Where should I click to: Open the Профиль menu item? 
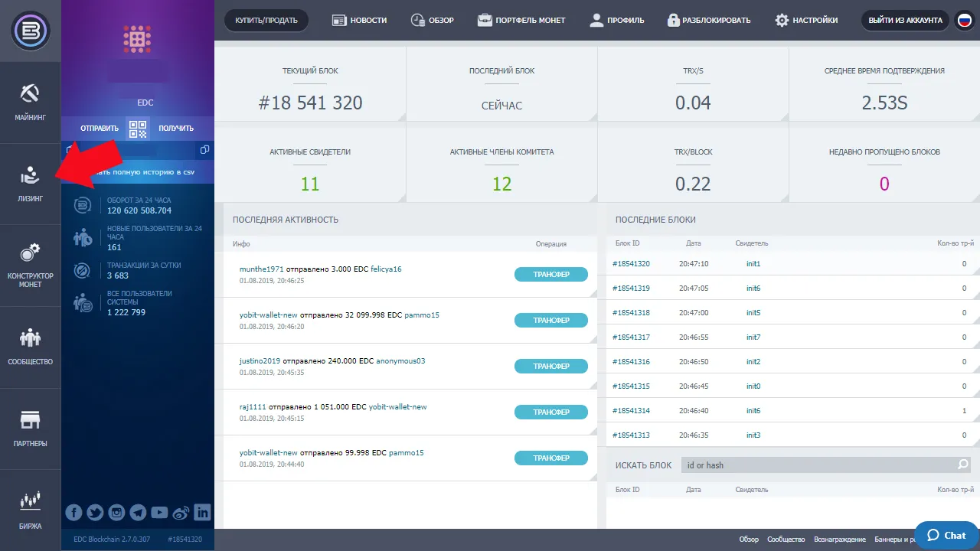point(617,21)
